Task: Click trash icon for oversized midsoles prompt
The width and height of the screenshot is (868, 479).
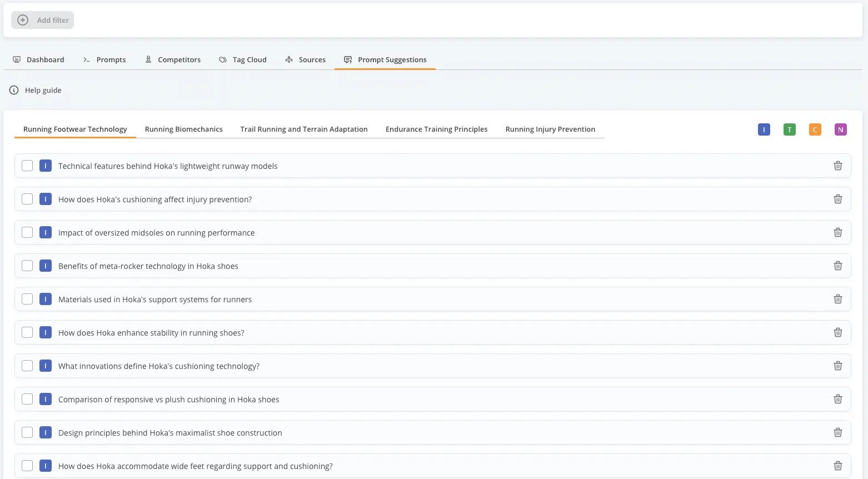Action: click(837, 232)
